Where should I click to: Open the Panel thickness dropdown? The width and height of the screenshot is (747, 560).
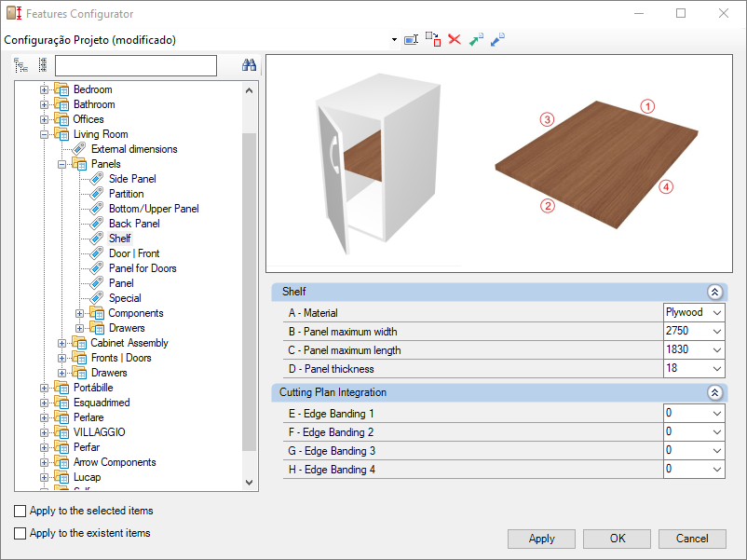[716, 368]
